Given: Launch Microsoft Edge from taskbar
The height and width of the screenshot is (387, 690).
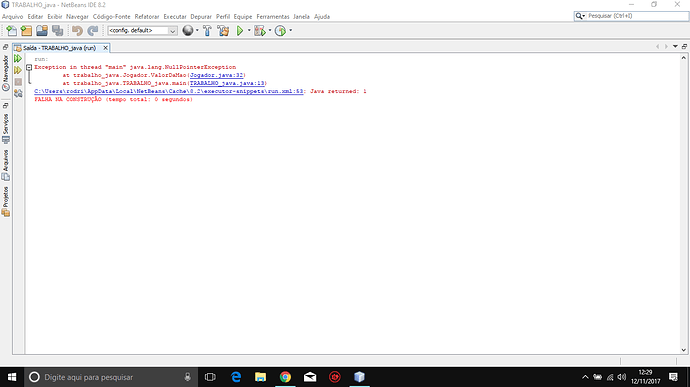Looking at the screenshot, I should [x=236, y=377].
